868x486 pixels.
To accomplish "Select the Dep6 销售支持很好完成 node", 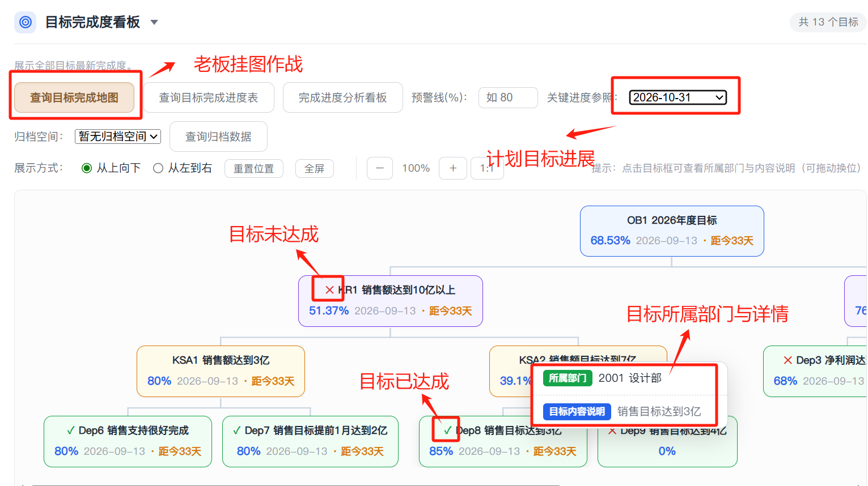I will click(x=128, y=442).
